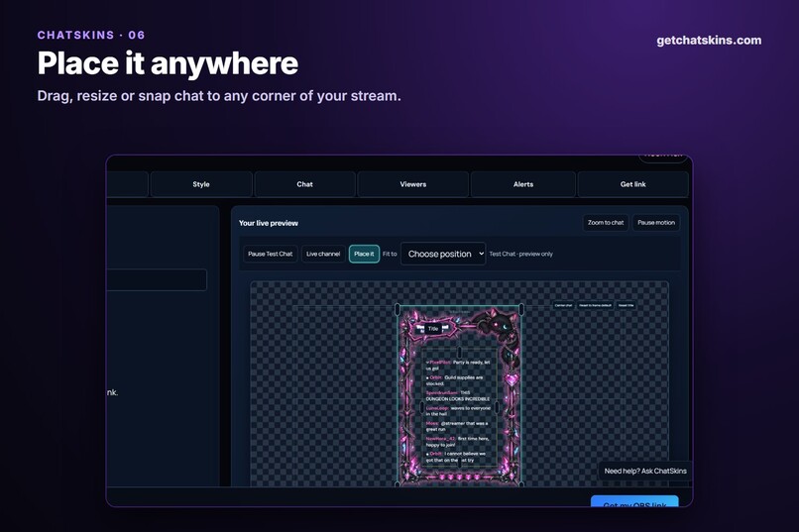Click the 'Your live preview' heading
The width and height of the screenshot is (799, 532).
(269, 223)
